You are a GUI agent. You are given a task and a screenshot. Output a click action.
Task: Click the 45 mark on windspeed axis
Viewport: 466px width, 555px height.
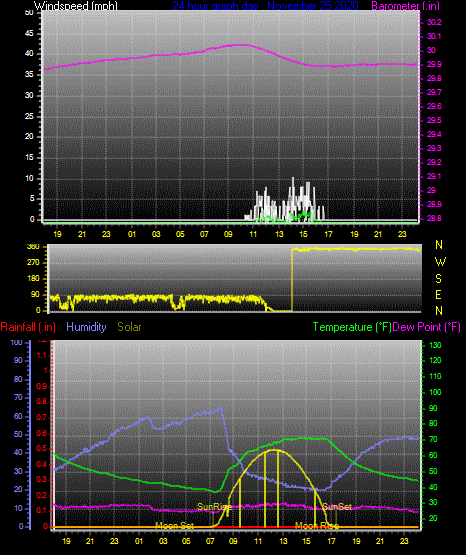29,33
